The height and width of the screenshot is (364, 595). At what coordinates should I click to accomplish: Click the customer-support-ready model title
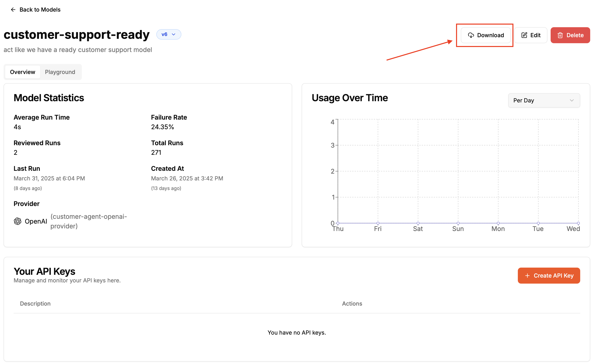(77, 35)
